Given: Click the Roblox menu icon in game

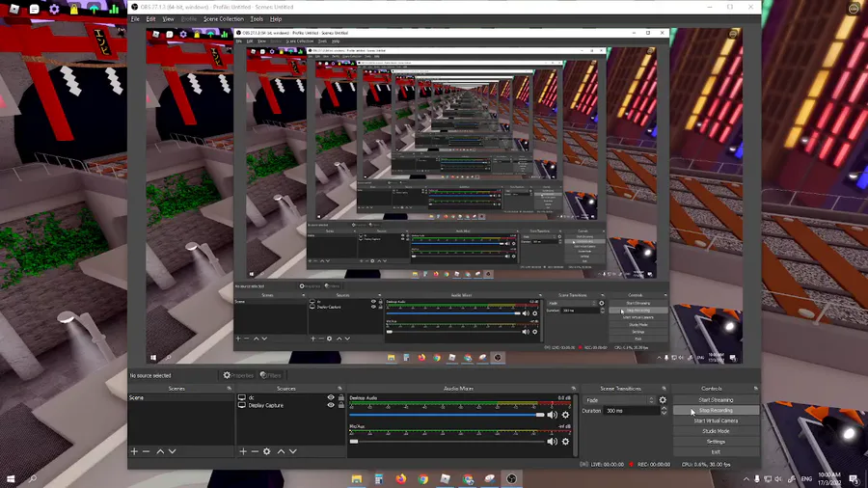Looking at the screenshot, I should [x=14, y=9].
